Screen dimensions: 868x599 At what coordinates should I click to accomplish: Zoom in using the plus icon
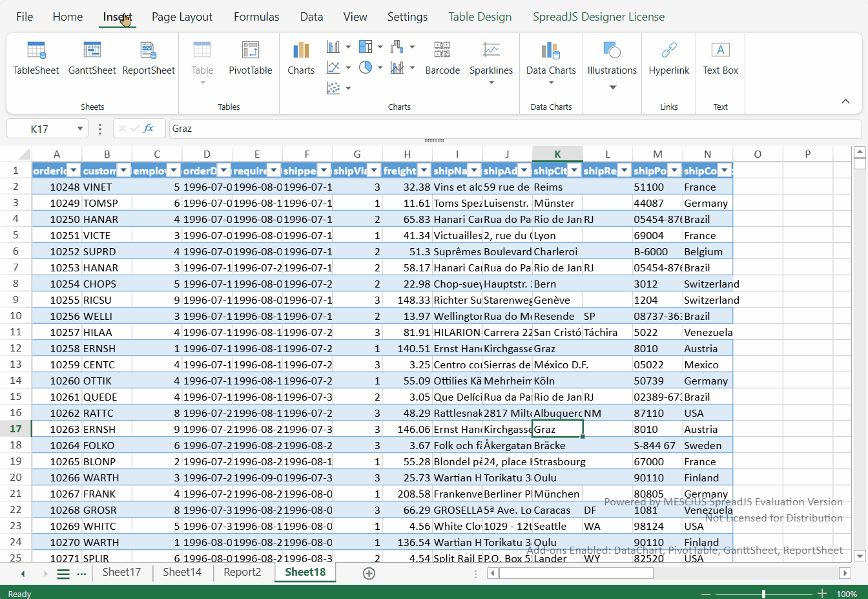click(822, 593)
